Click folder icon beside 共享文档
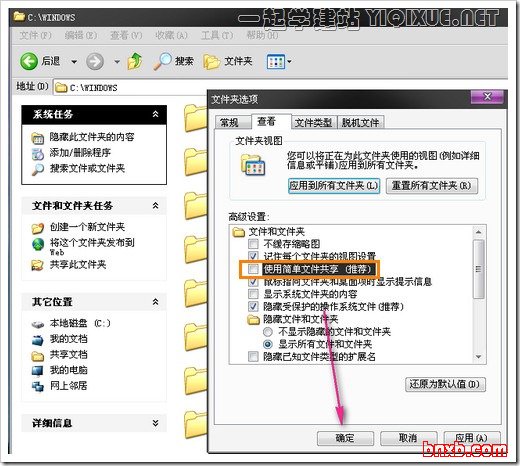Viewport: 520px width, 466px height. click(x=38, y=356)
